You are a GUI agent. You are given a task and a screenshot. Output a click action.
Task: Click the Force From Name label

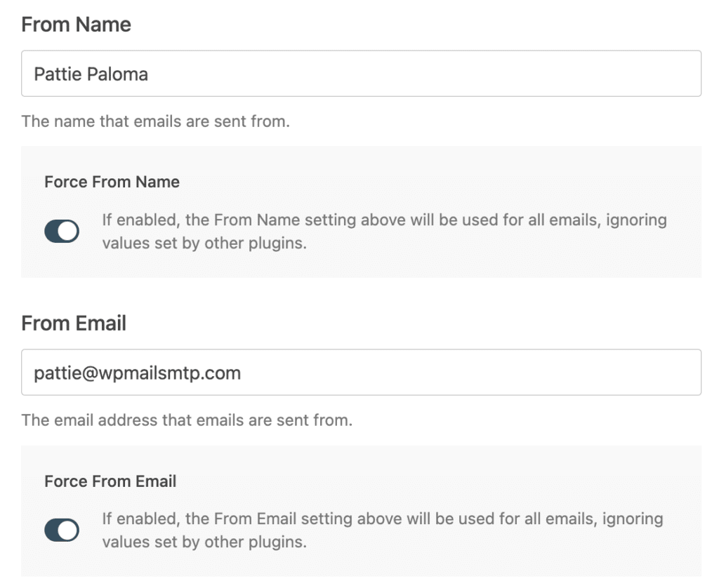coord(114,182)
